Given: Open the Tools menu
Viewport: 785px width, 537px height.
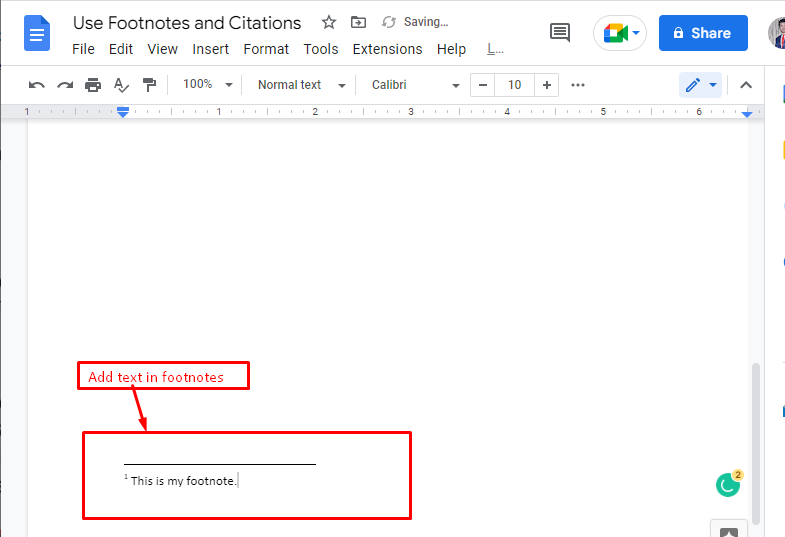Looking at the screenshot, I should 320,49.
